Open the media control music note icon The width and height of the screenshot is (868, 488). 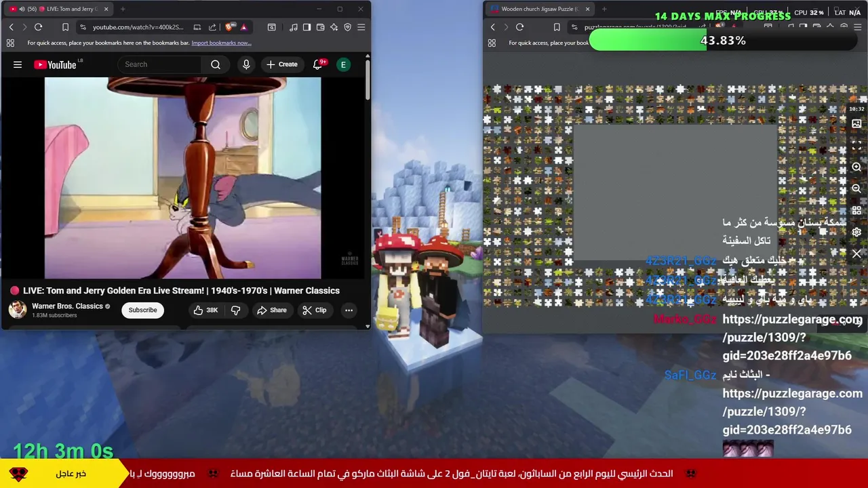[x=293, y=27]
